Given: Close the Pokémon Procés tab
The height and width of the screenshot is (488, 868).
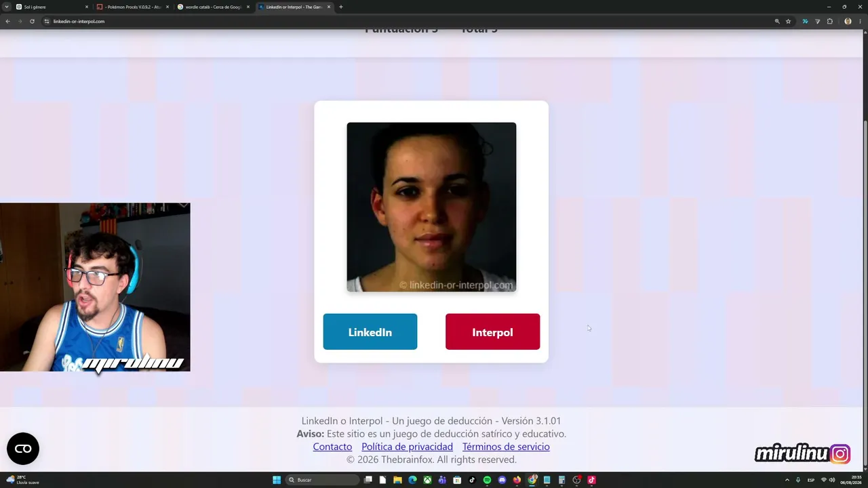Looking at the screenshot, I should tap(167, 7).
